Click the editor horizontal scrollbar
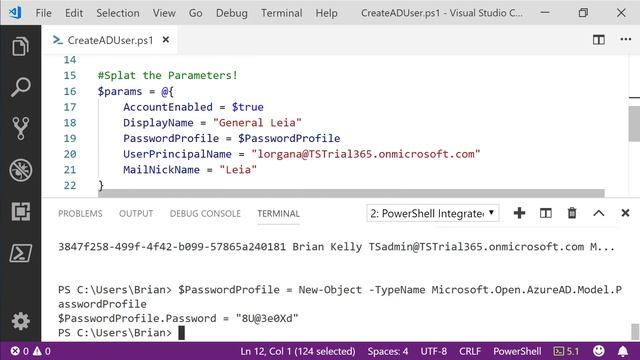 point(351,193)
